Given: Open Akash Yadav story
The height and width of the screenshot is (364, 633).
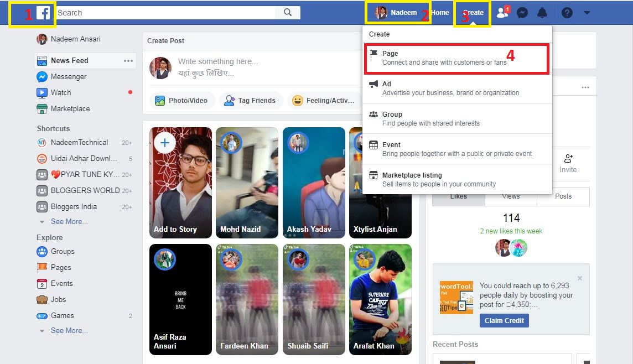Looking at the screenshot, I should tap(314, 183).
